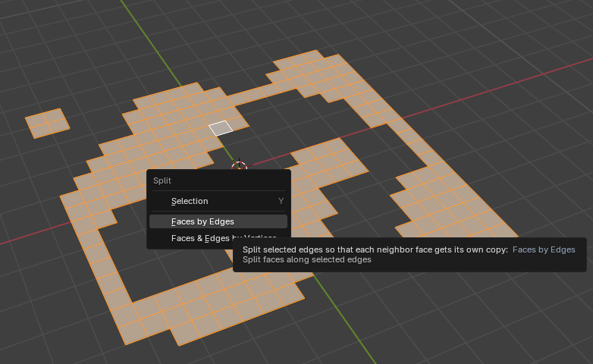
Task: Click the Split menu title header
Action: pos(162,180)
